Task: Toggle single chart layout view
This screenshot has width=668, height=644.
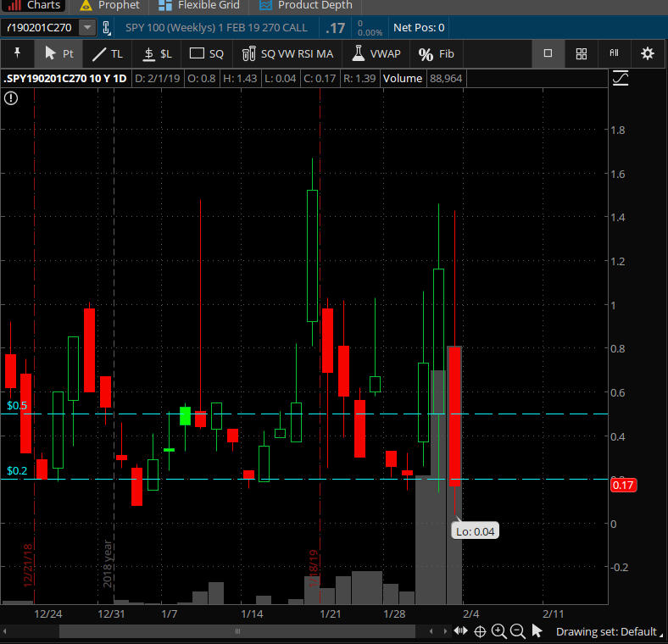Action: (548, 53)
